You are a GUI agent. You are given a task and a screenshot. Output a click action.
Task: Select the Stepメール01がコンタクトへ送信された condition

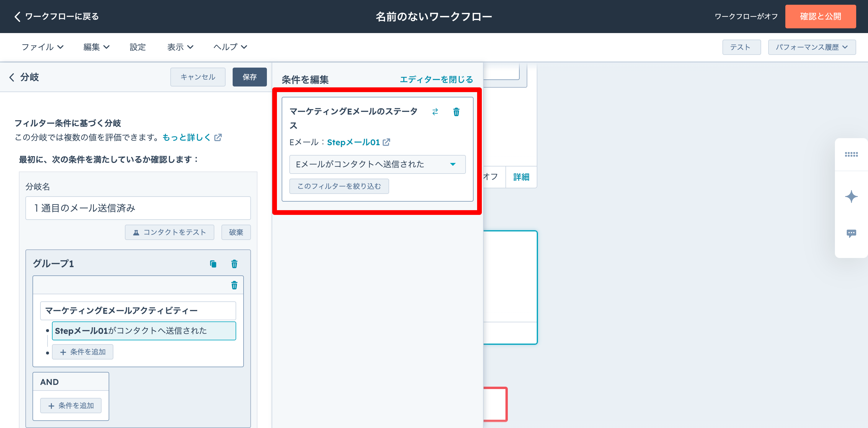click(x=144, y=331)
